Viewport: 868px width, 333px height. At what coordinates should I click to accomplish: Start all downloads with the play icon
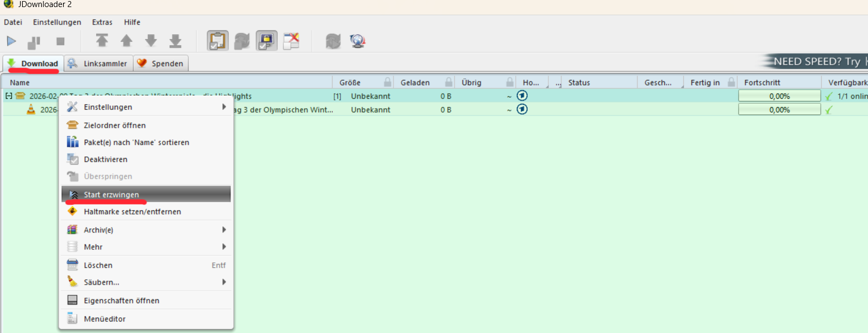click(11, 41)
